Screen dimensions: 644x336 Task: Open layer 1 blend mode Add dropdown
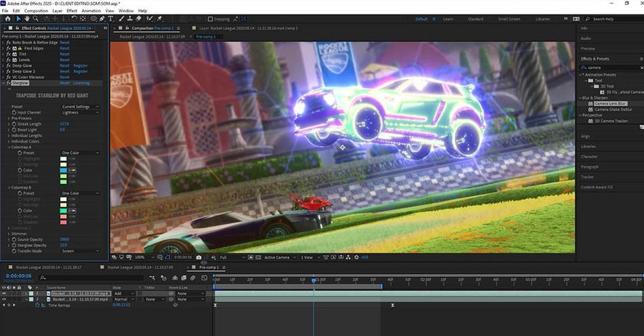(123, 294)
